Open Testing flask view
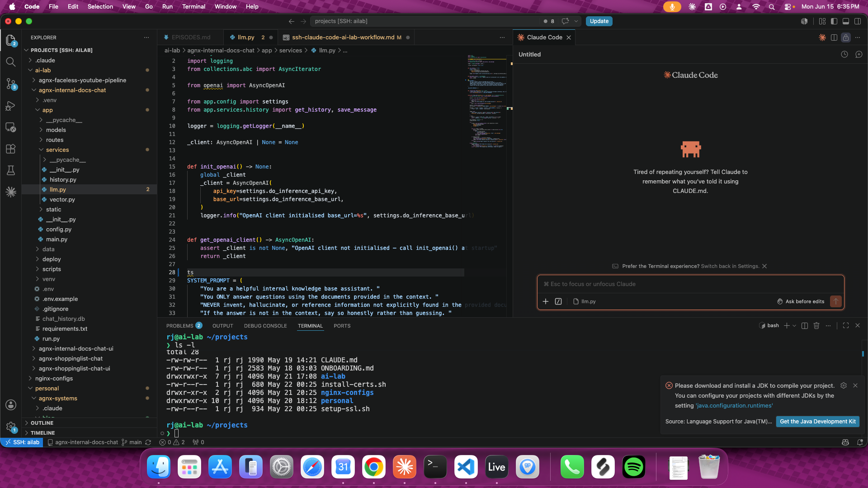868x488 pixels. click(11, 170)
